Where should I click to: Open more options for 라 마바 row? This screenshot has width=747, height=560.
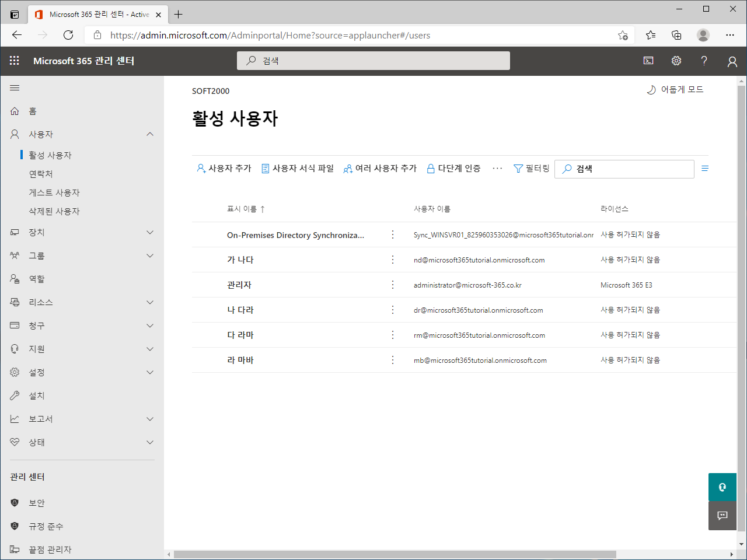point(393,360)
